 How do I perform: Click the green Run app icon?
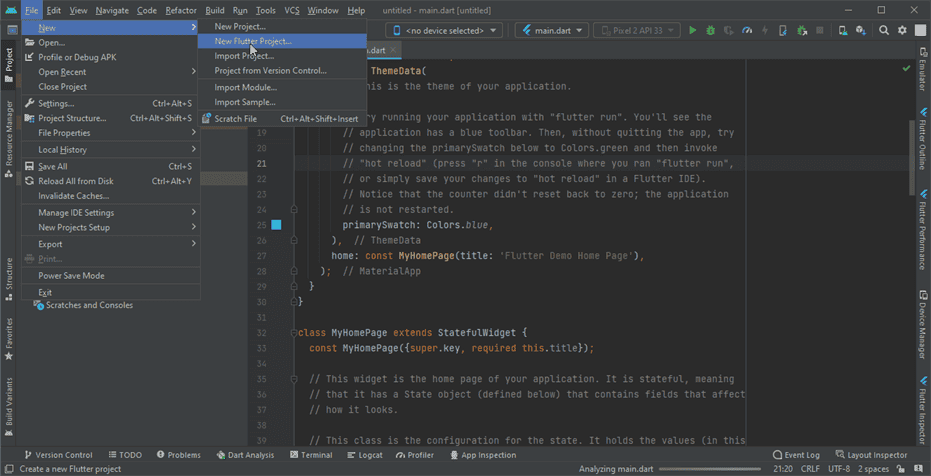point(692,31)
